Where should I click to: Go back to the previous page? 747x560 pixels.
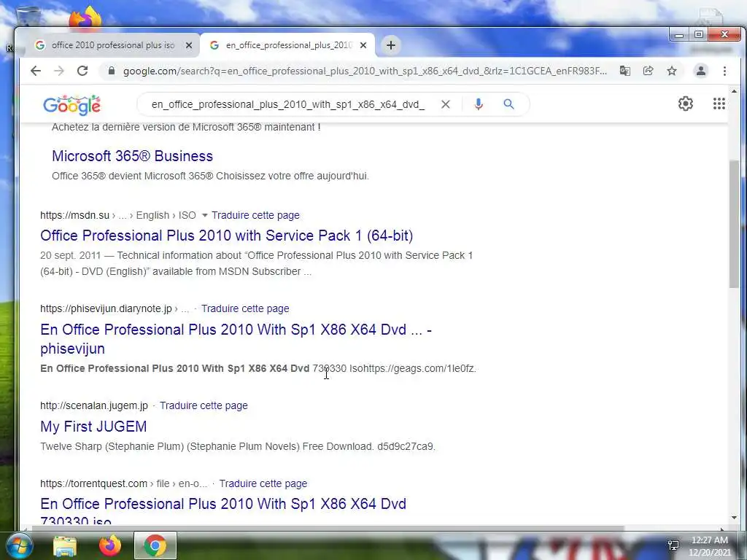(x=36, y=71)
